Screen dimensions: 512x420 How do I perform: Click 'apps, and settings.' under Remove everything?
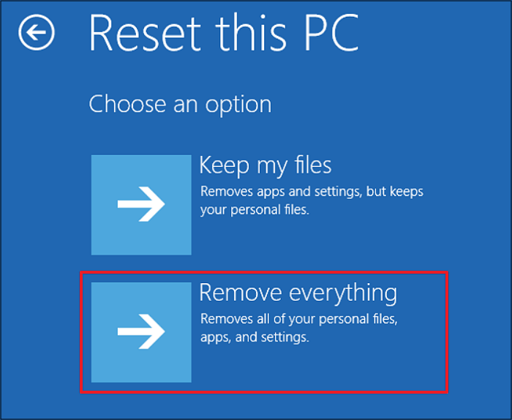(x=255, y=338)
